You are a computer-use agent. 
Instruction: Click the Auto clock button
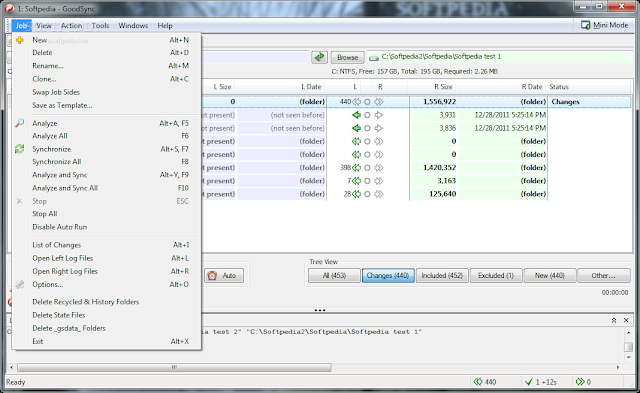pyautogui.click(x=224, y=275)
